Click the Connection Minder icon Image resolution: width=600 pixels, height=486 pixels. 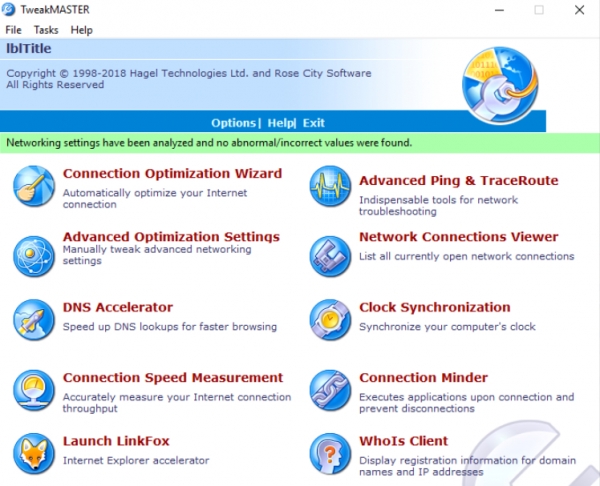click(x=330, y=390)
